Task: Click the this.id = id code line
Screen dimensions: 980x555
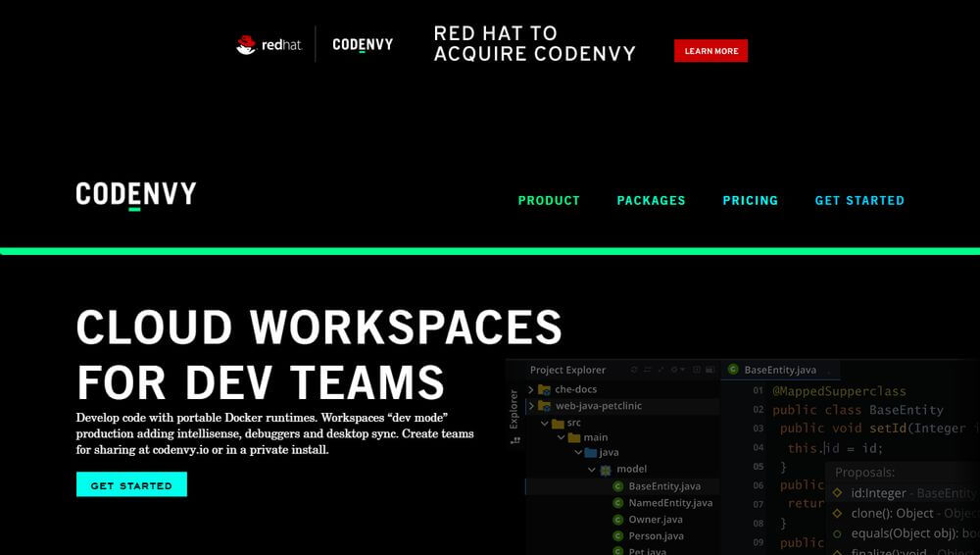Action: point(835,448)
